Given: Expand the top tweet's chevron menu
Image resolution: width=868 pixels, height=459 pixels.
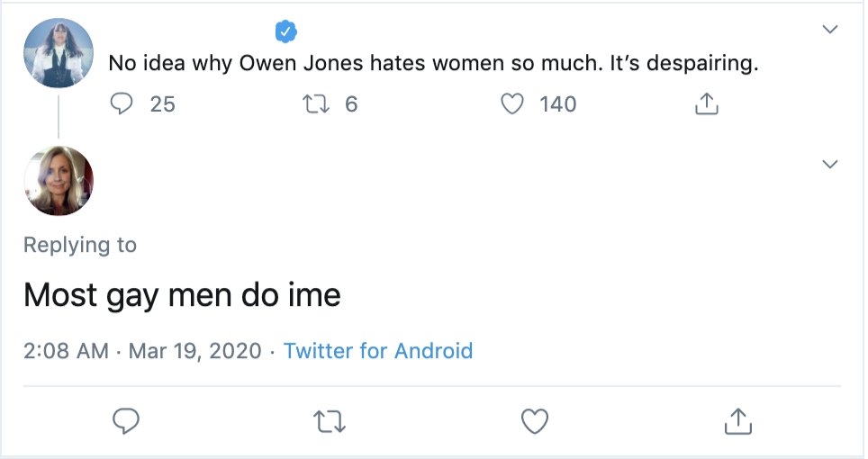Looking at the screenshot, I should pyautogui.click(x=830, y=30).
